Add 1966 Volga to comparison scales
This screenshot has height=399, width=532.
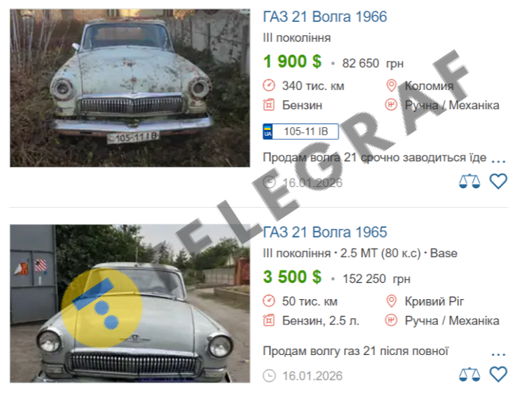[469, 182]
